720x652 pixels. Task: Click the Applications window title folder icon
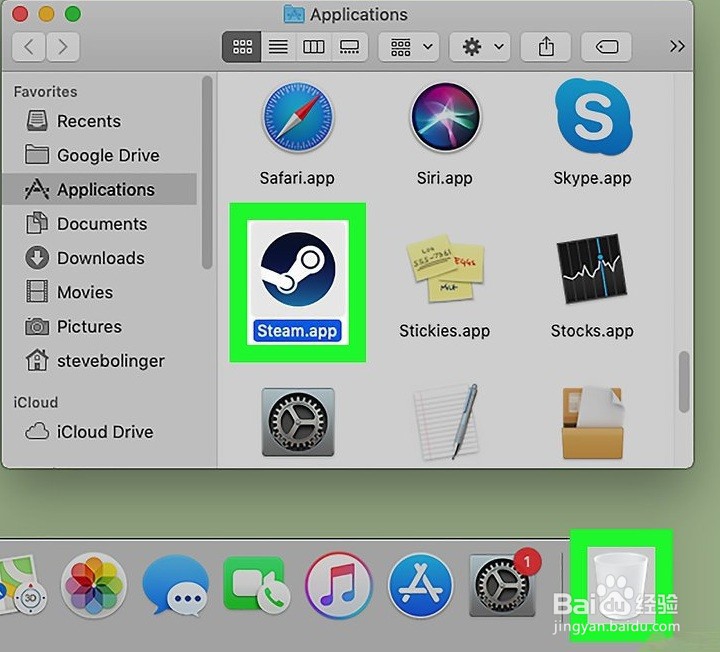point(293,14)
